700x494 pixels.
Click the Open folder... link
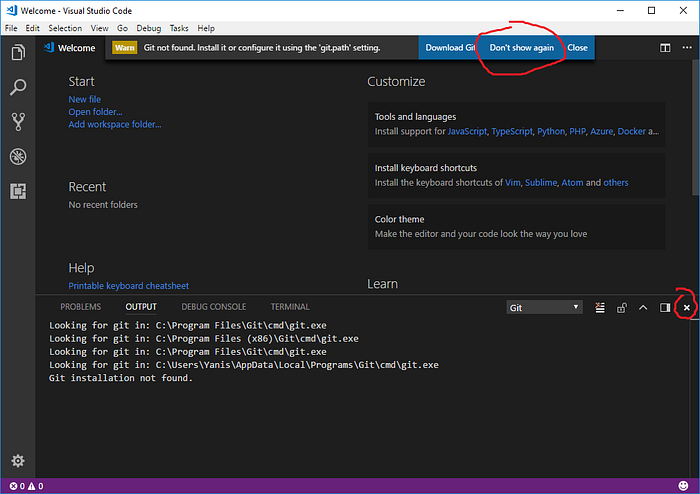click(95, 112)
